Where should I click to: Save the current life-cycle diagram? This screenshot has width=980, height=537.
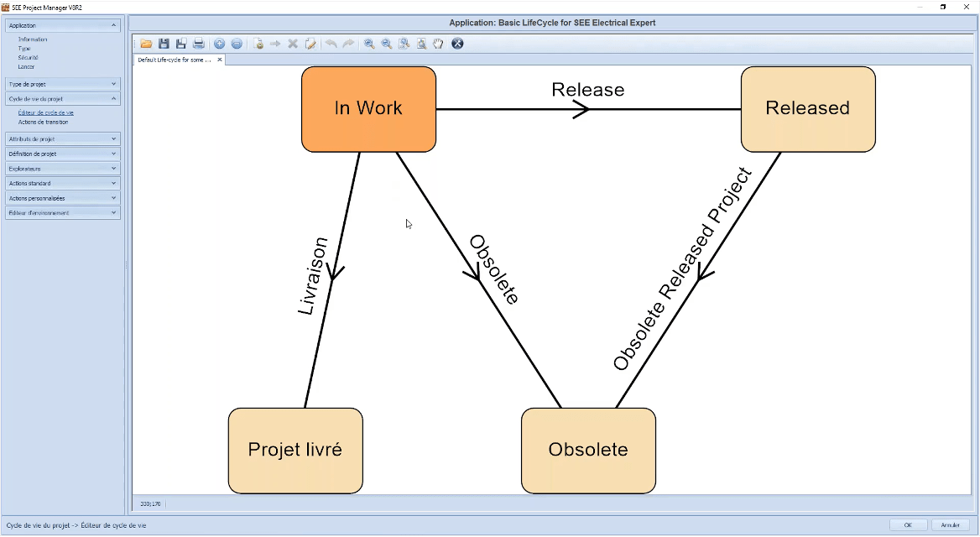point(164,44)
